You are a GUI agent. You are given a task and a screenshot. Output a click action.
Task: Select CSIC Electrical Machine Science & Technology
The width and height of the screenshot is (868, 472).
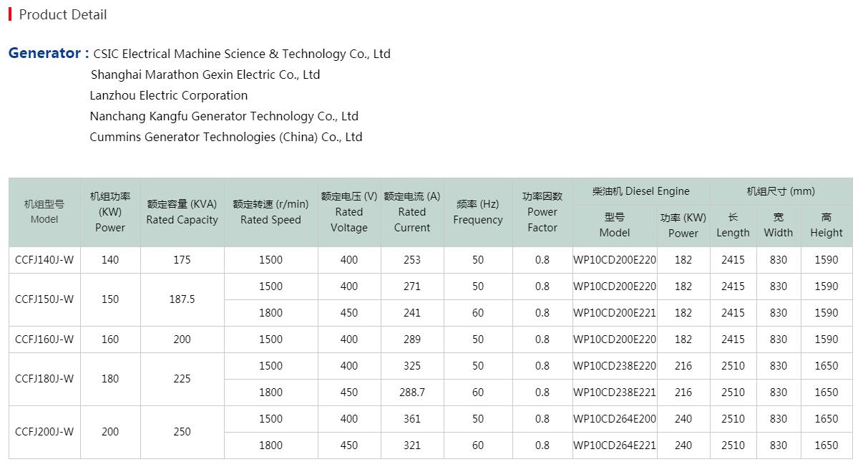click(x=242, y=54)
